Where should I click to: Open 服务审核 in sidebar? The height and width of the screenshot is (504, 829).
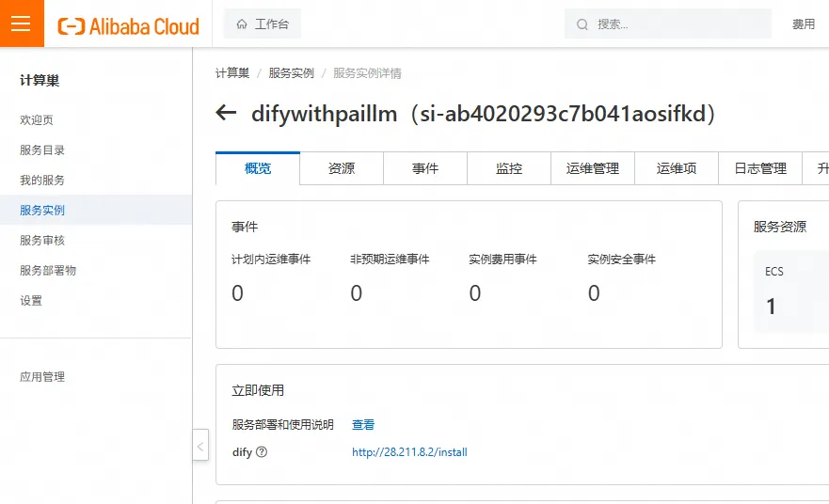click(42, 241)
